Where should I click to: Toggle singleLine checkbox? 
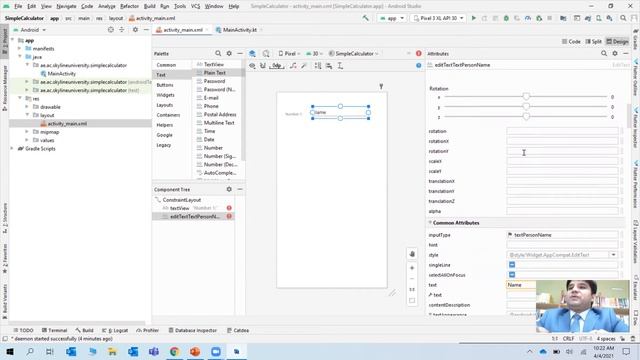tap(512, 265)
